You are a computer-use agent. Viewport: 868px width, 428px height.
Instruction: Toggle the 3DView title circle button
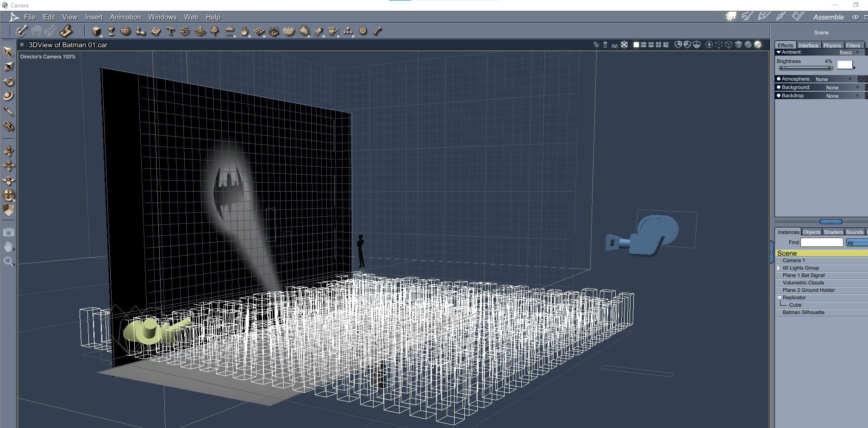[x=22, y=45]
